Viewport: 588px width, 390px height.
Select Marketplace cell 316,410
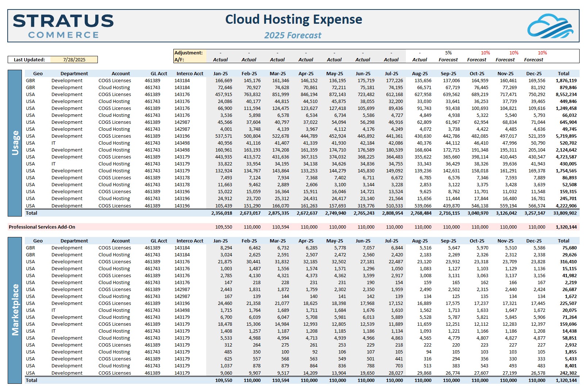pyautogui.click(x=568, y=261)
